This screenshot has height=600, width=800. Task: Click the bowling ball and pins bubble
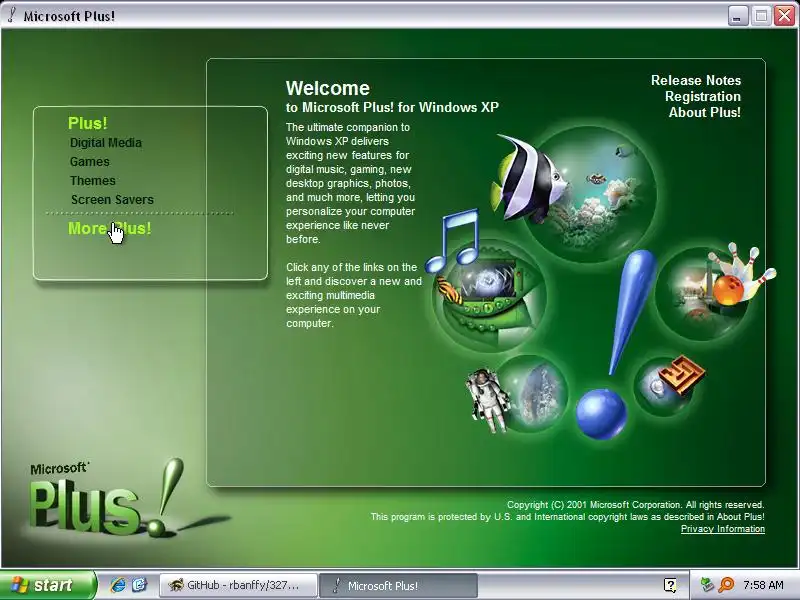pos(714,291)
